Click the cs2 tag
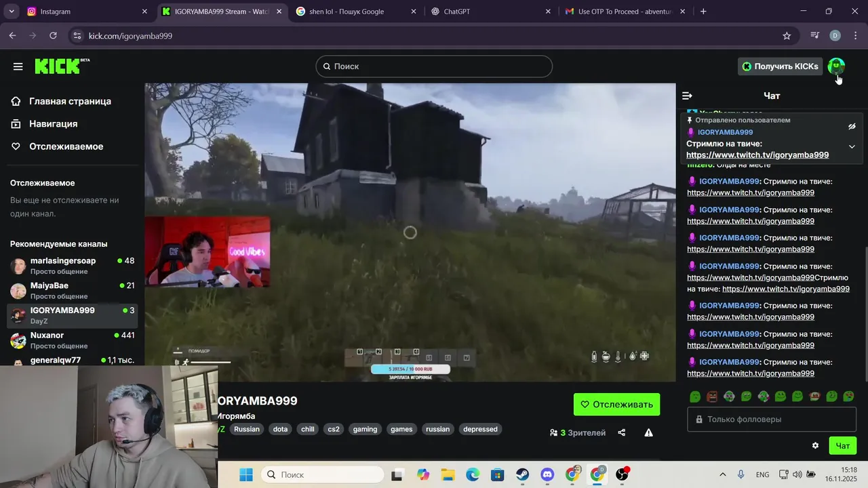 pyautogui.click(x=334, y=429)
